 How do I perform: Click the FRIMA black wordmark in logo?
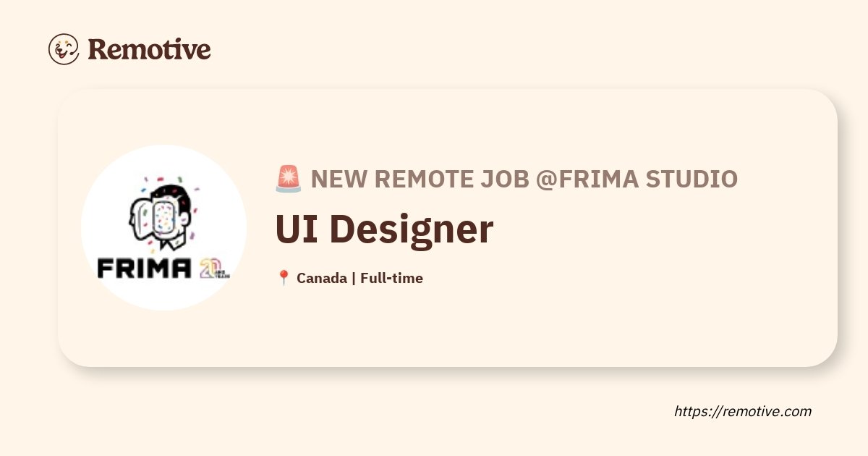click(145, 269)
